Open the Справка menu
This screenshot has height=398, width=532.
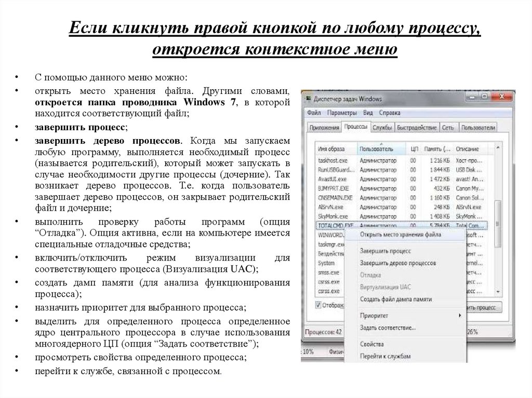point(390,113)
